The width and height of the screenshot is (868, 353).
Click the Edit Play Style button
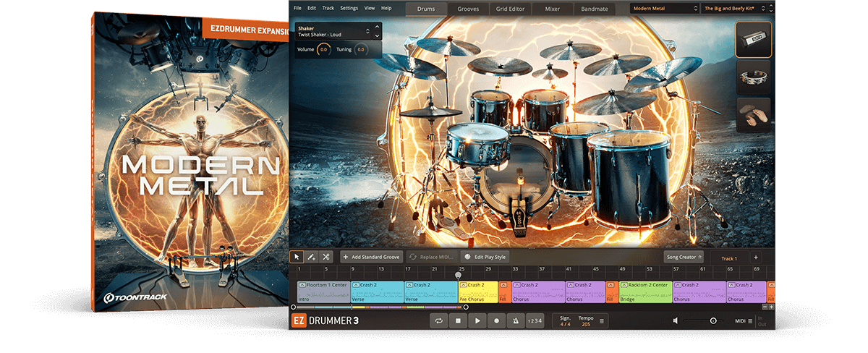click(485, 257)
